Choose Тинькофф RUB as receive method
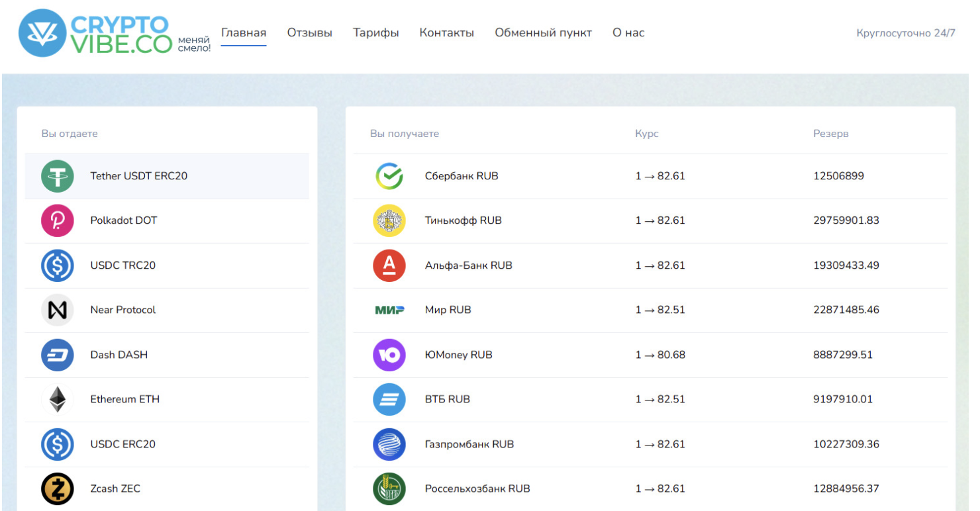This screenshot has width=980, height=511. [x=464, y=220]
